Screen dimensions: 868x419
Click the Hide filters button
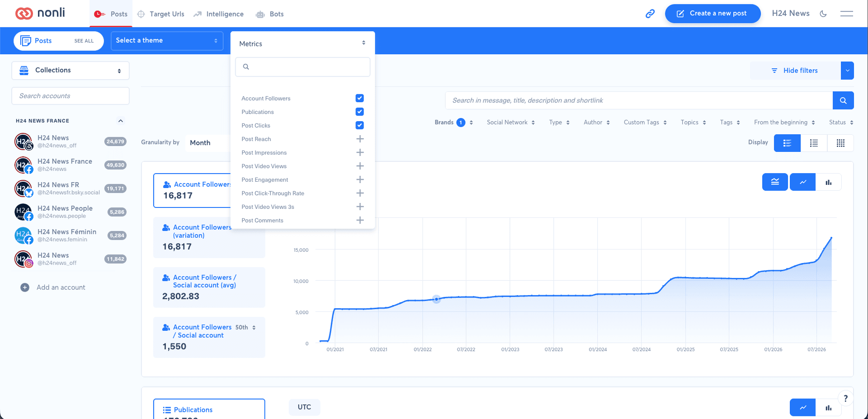(795, 71)
